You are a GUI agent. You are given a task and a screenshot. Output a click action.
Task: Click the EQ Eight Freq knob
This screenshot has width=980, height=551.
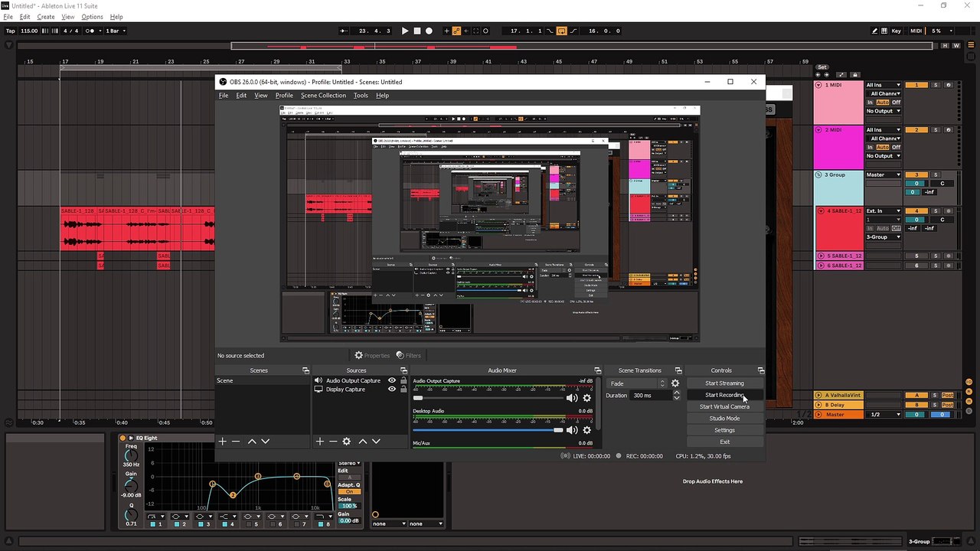click(131, 455)
